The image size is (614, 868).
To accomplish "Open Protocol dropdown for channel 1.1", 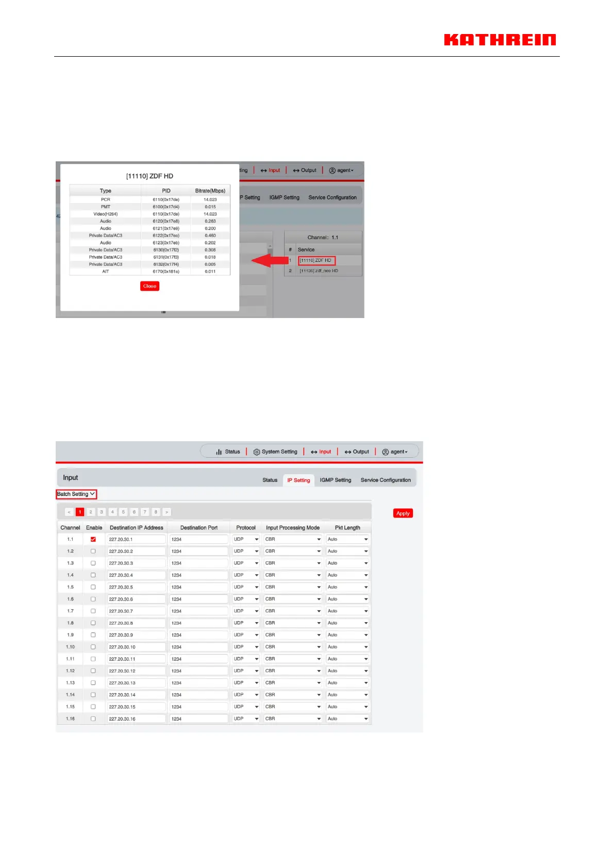I will (246, 540).
